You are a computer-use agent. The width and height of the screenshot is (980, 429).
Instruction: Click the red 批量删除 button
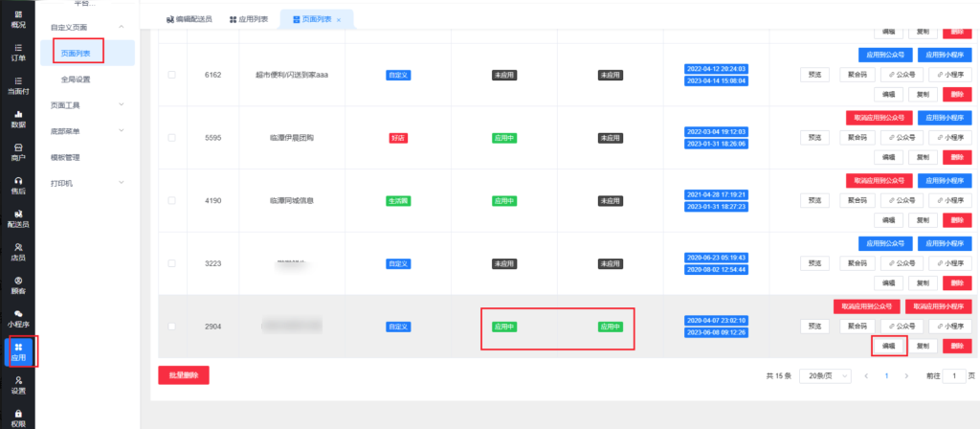[x=183, y=375]
